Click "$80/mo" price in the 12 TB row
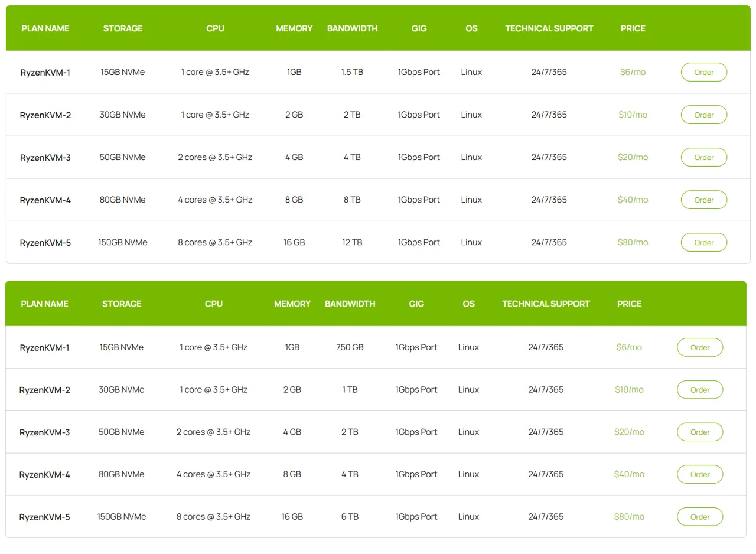756x554 pixels. click(x=633, y=242)
